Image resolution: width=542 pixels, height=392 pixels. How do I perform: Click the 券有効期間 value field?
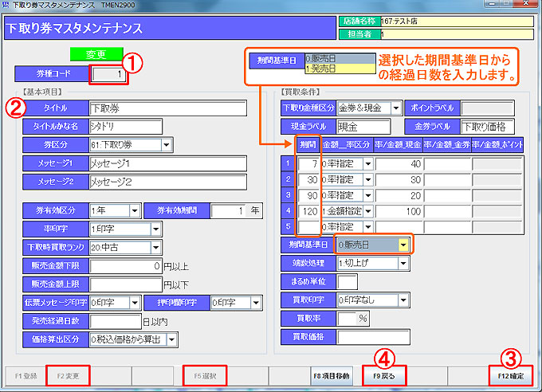coord(228,210)
